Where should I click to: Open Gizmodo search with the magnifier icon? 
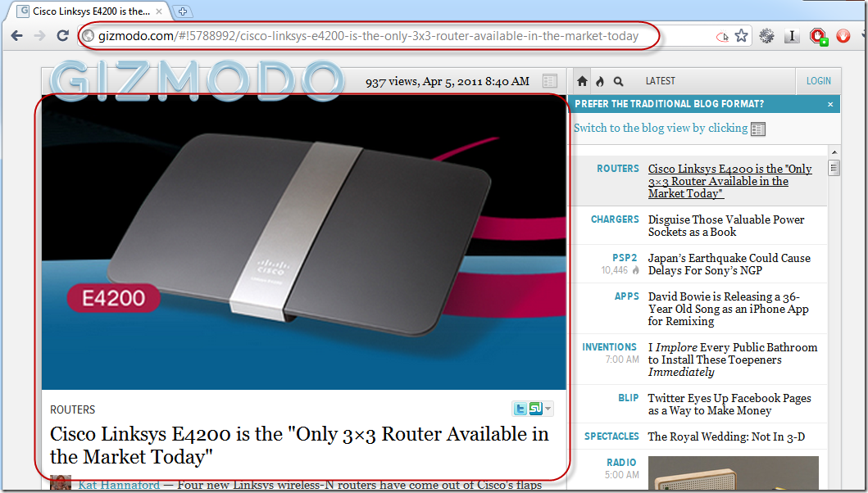(618, 81)
